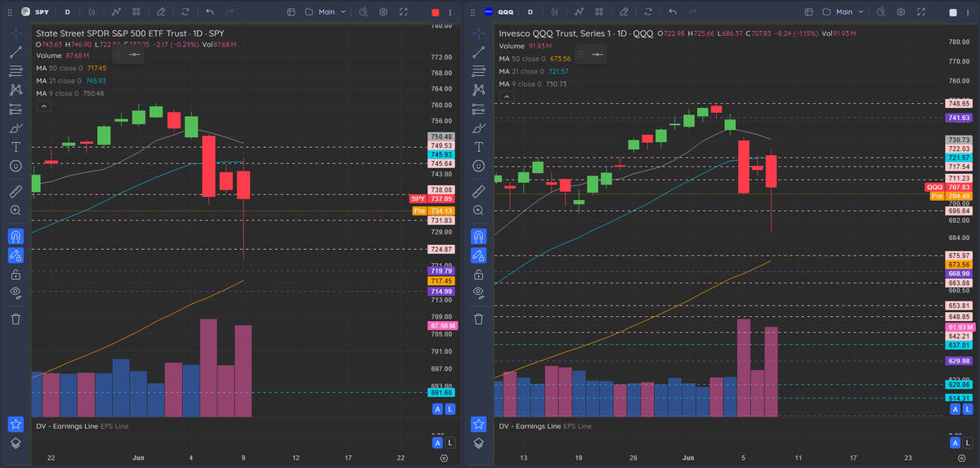Toggle lock all drawings in SPY chart
Viewport: 980px width, 468px height.
(16, 274)
